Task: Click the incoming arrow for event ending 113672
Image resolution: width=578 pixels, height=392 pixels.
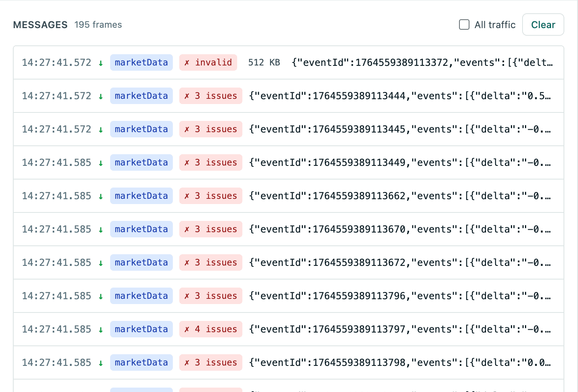Action: point(101,263)
